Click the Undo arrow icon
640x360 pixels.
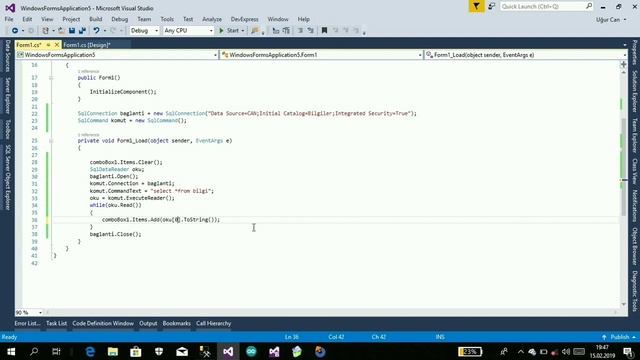click(96, 31)
